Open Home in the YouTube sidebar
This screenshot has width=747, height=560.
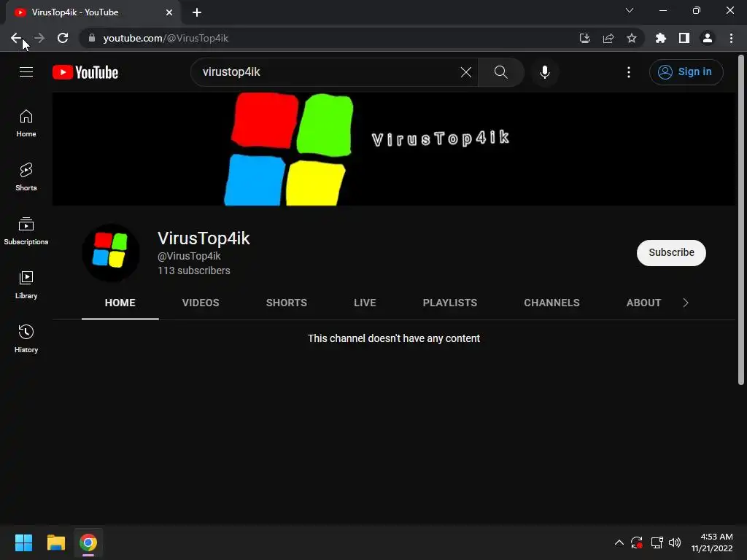point(26,123)
